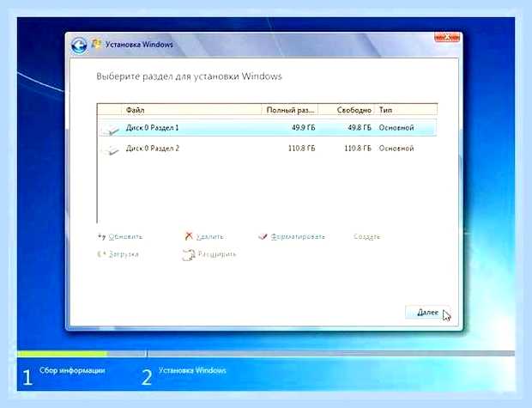The height and width of the screenshot is (408, 532).
Task: Click the Обновить refresh icon
Action: pyautogui.click(x=101, y=236)
